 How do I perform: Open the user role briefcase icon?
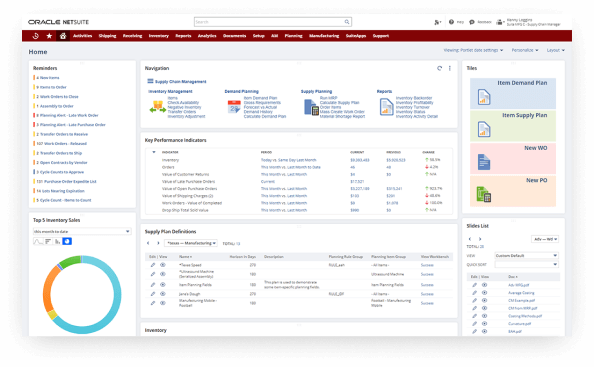(500, 22)
